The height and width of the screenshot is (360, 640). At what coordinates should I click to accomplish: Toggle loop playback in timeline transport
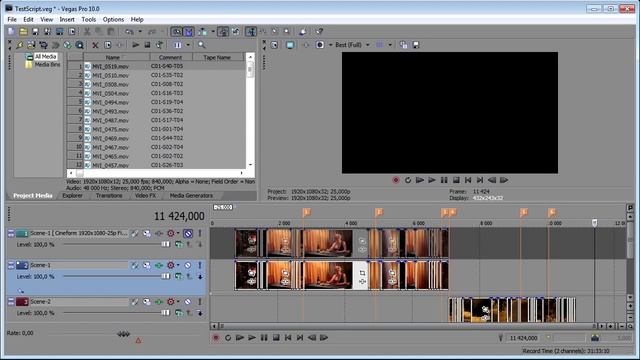228,338
